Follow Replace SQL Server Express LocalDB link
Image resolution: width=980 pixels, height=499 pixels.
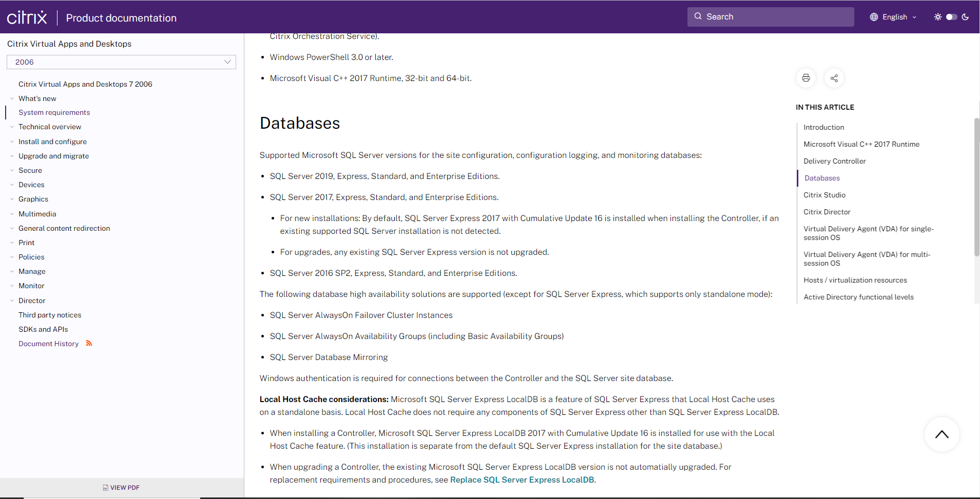tap(522, 480)
